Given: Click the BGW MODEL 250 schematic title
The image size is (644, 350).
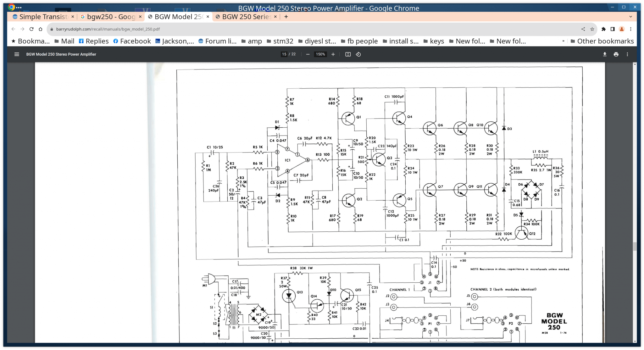Looking at the screenshot, I should 554,321.
